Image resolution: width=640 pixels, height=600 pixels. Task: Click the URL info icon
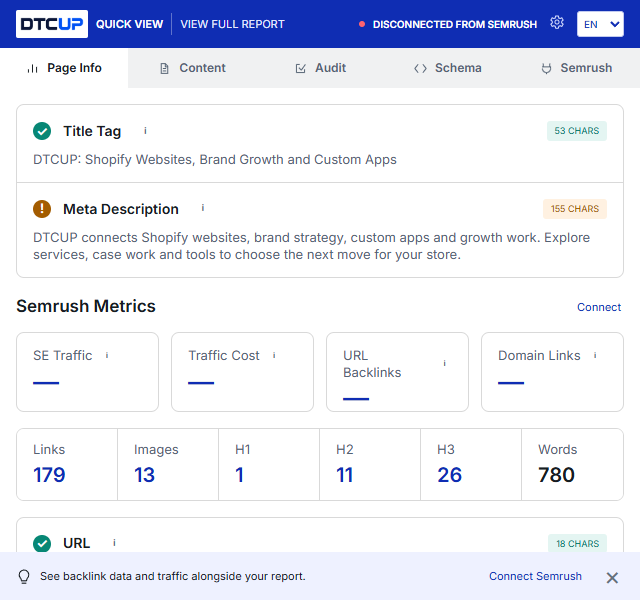point(114,542)
